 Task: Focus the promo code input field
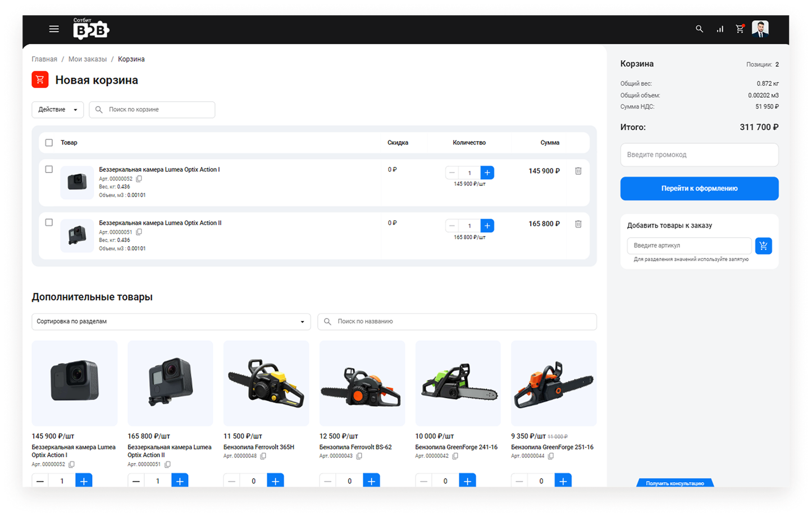tap(699, 155)
